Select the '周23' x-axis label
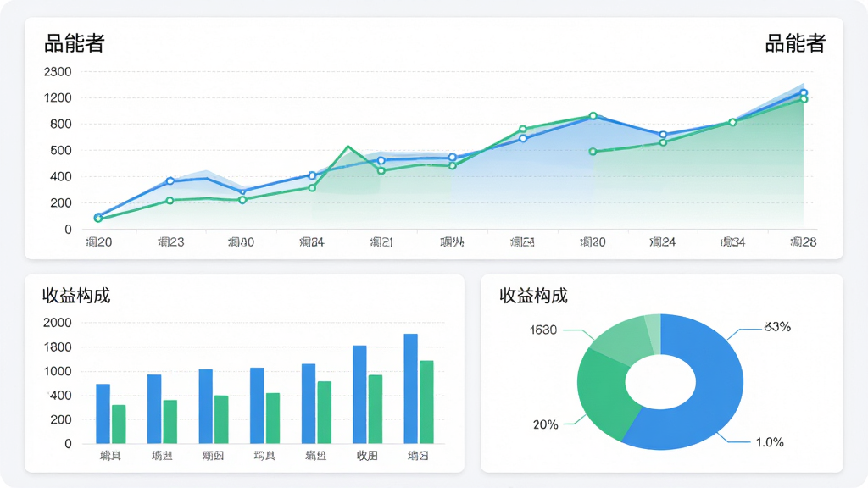Image resolution: width=868 pixels, height=488 pixels. click(x=170, y=241)
